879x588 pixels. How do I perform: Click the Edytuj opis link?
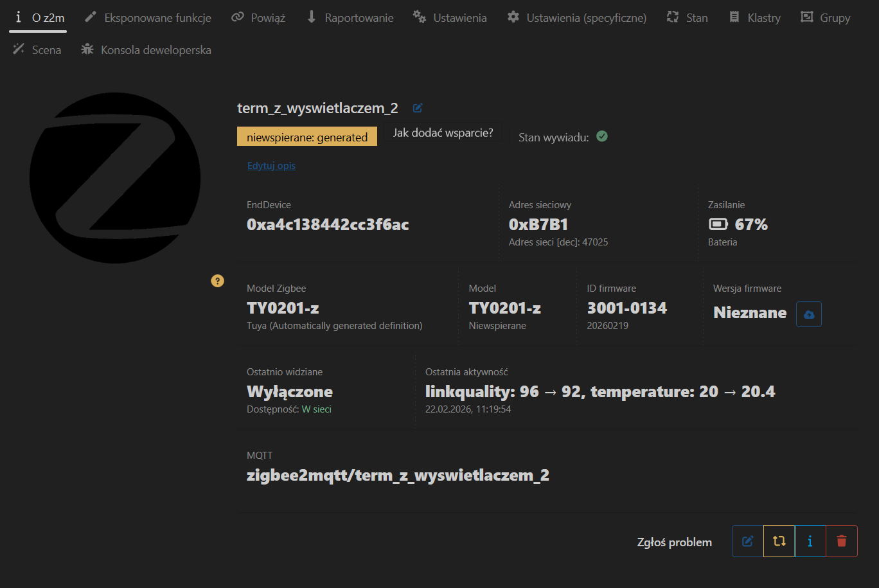point(271,166)
